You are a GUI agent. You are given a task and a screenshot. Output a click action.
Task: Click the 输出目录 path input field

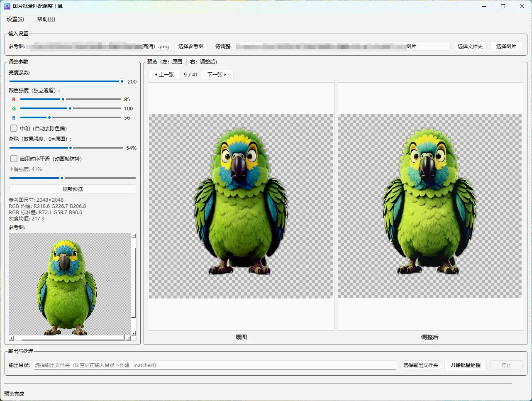215,365
